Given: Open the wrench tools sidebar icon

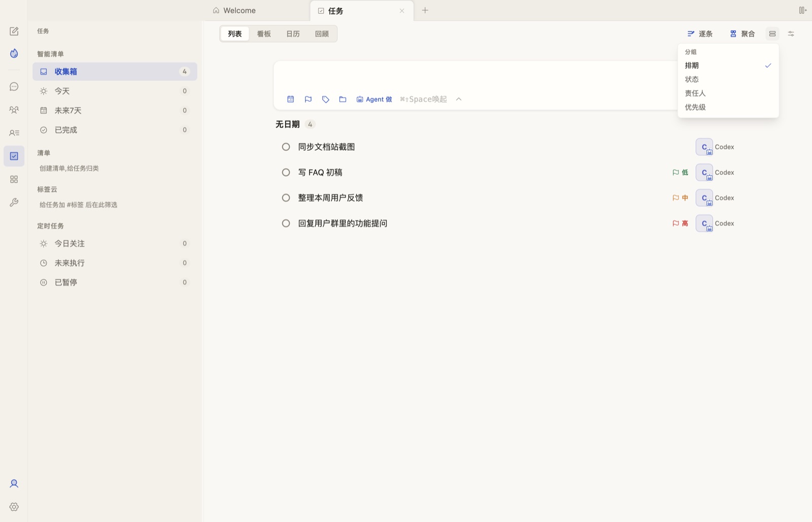Looking at the screenshot, I should (x=14, y=202).
